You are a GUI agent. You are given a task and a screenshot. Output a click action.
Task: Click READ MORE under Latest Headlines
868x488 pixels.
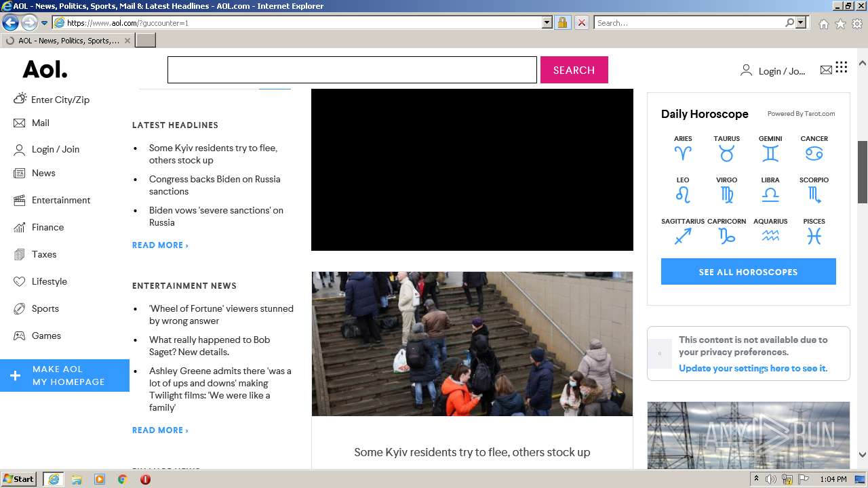tap(160, 245)
